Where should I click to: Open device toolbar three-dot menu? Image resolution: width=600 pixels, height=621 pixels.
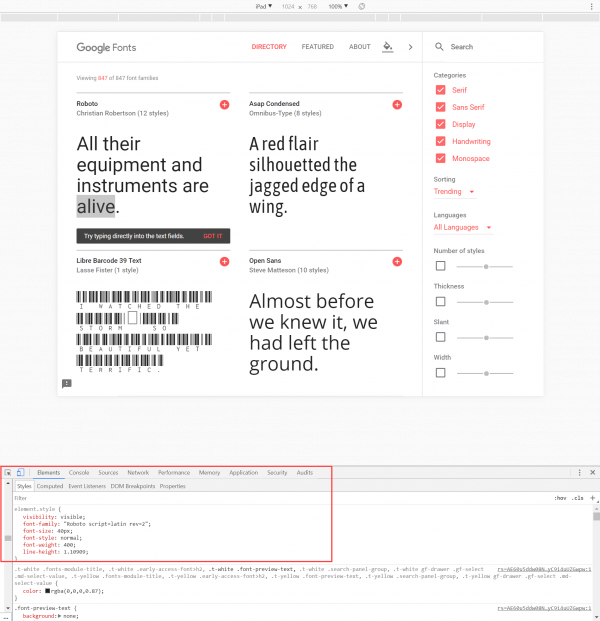[591, 6]
